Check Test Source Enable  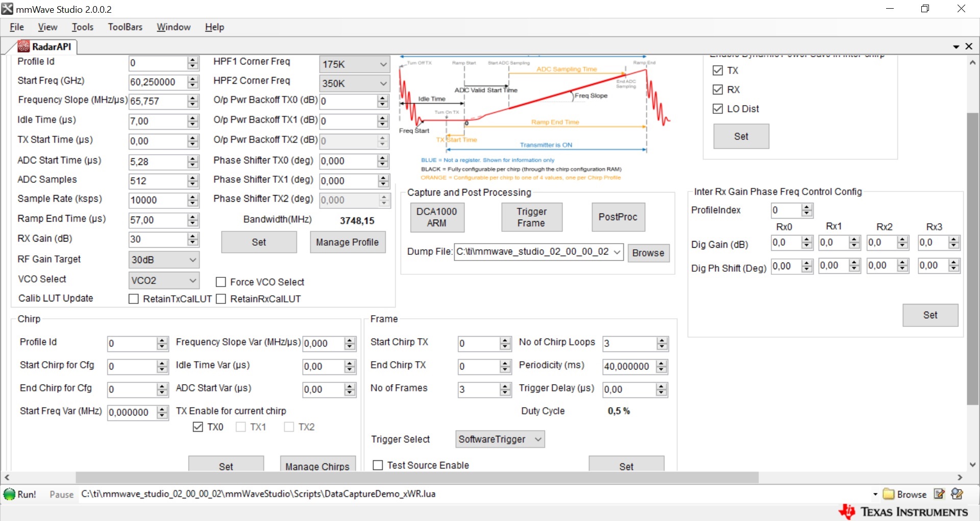[x=378, y=465]
